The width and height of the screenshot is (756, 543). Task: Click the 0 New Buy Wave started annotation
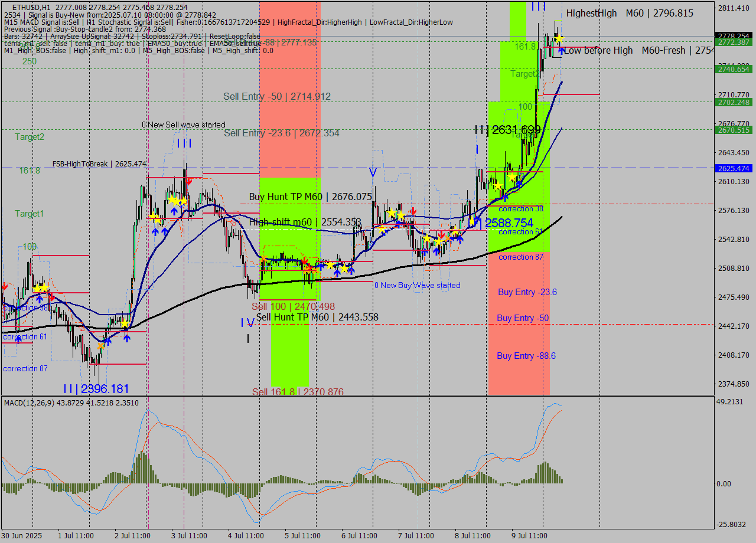(x=416, y=285)
